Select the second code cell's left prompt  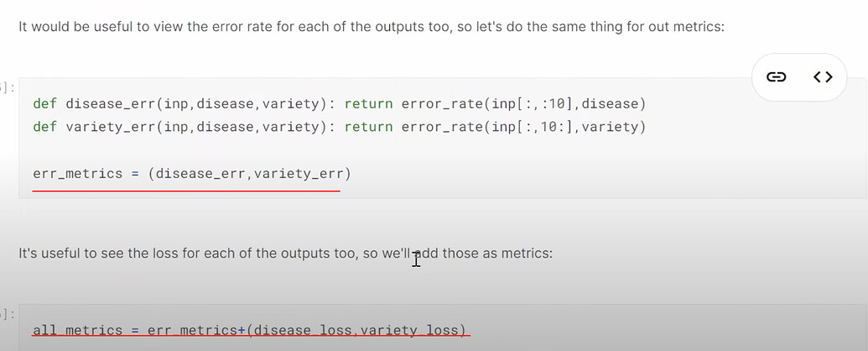8,314
